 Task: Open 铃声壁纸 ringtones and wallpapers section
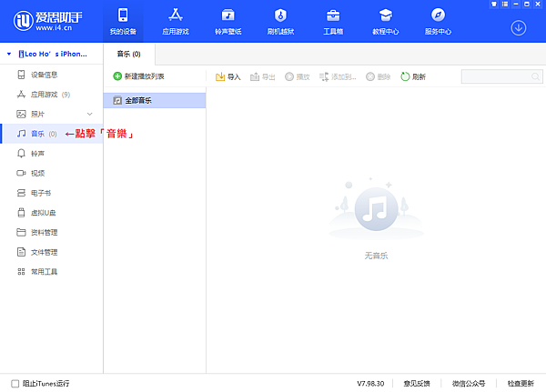pos(228,21)
